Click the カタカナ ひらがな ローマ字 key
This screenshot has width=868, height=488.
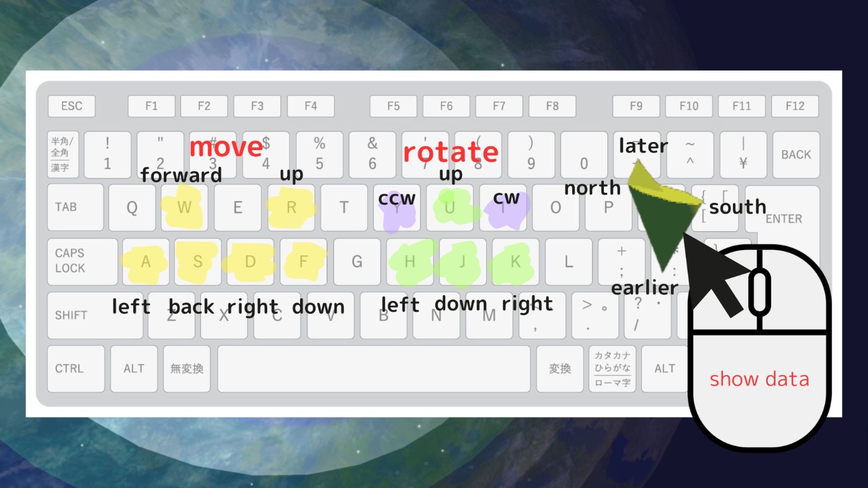[613, 368]
